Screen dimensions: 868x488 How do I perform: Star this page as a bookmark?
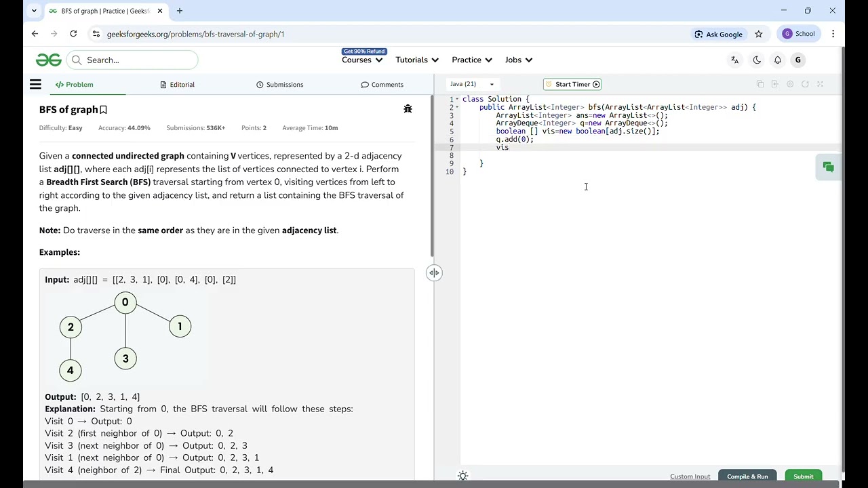click(759, 34)
